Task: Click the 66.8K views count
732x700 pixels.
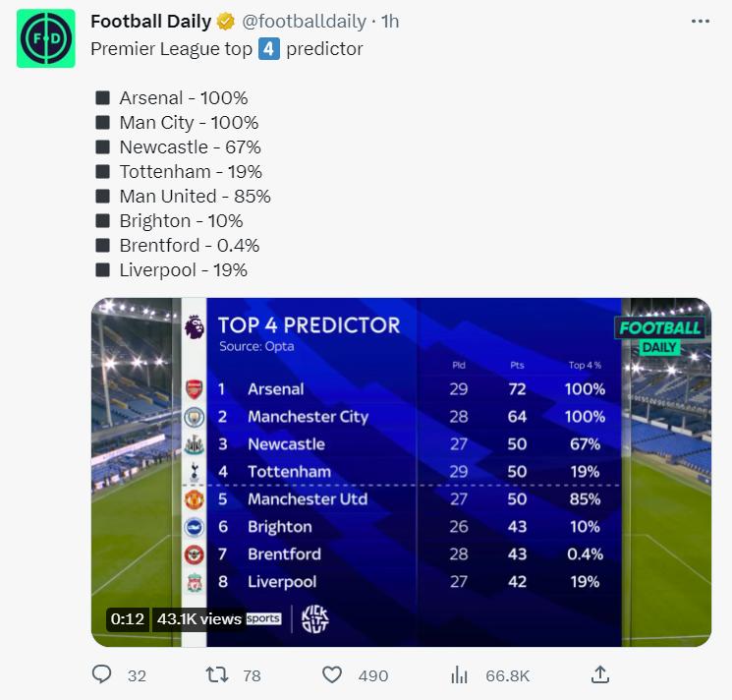Action: pos(507,675)
